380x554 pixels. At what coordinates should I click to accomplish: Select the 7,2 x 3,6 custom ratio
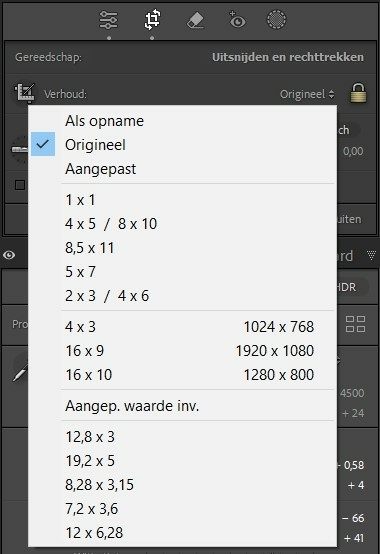click(182, 509)
